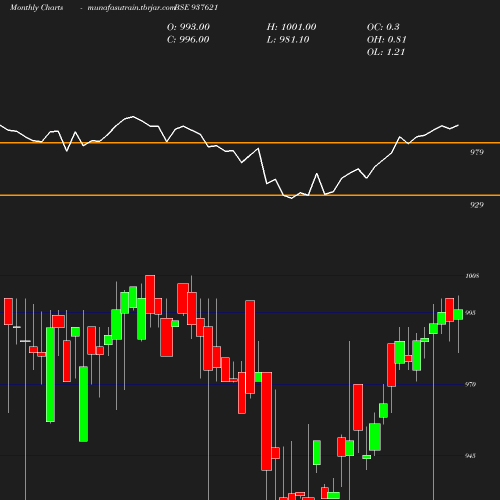Select the price axis label 945
The image size is (500, 500).
point(470,456)
